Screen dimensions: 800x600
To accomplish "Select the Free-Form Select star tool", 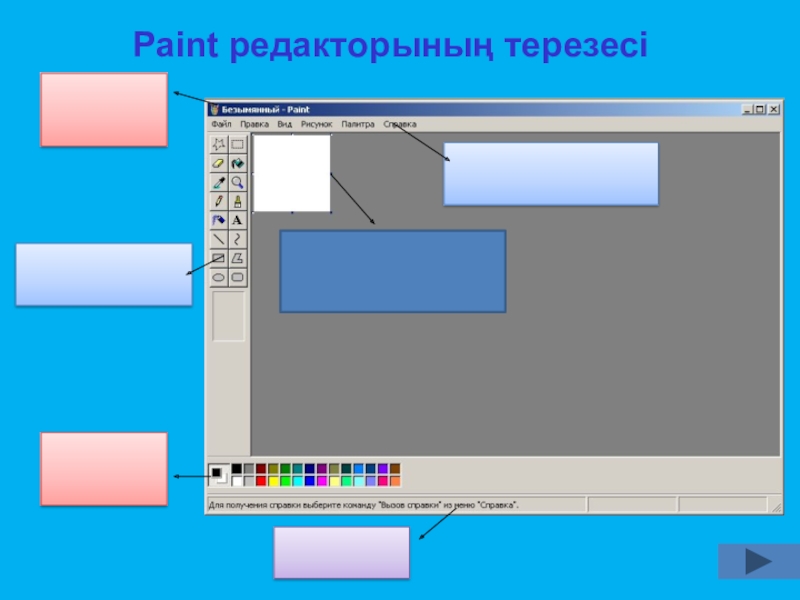I will click(x=219, y=144).
